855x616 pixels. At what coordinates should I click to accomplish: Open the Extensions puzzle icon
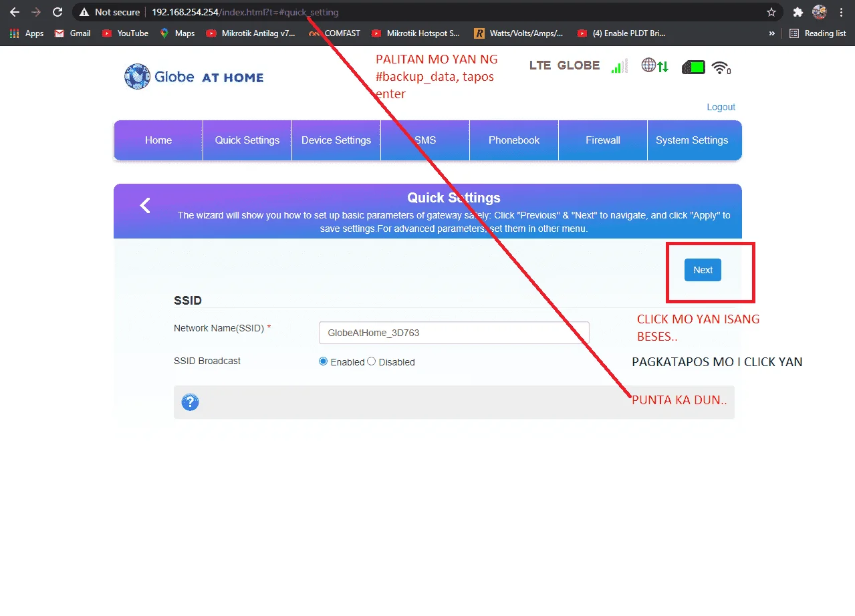[798, 12]
